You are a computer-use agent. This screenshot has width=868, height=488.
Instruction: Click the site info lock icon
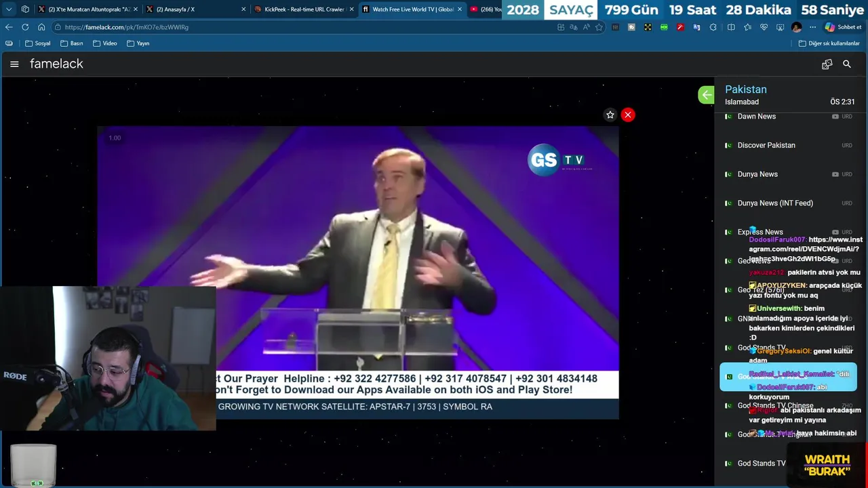[x=58, y=27]
